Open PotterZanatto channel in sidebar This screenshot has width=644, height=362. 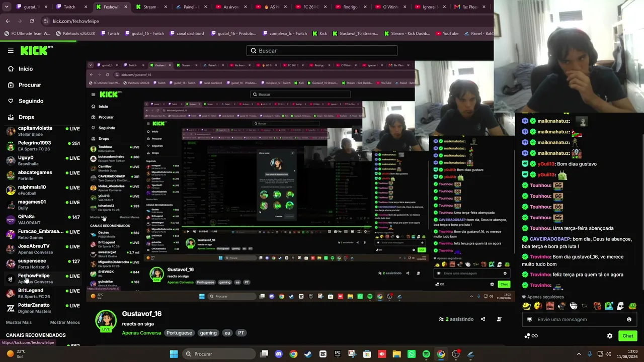tap(43, 308)
